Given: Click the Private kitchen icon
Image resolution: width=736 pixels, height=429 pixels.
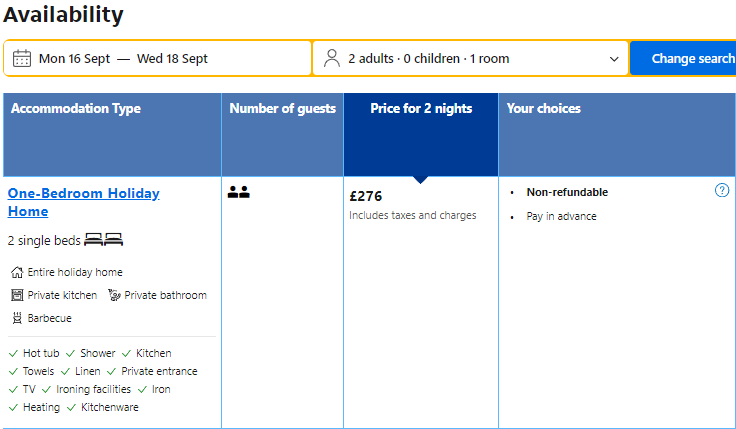Looking at the screenshot, I should click(x=17, y=295).
